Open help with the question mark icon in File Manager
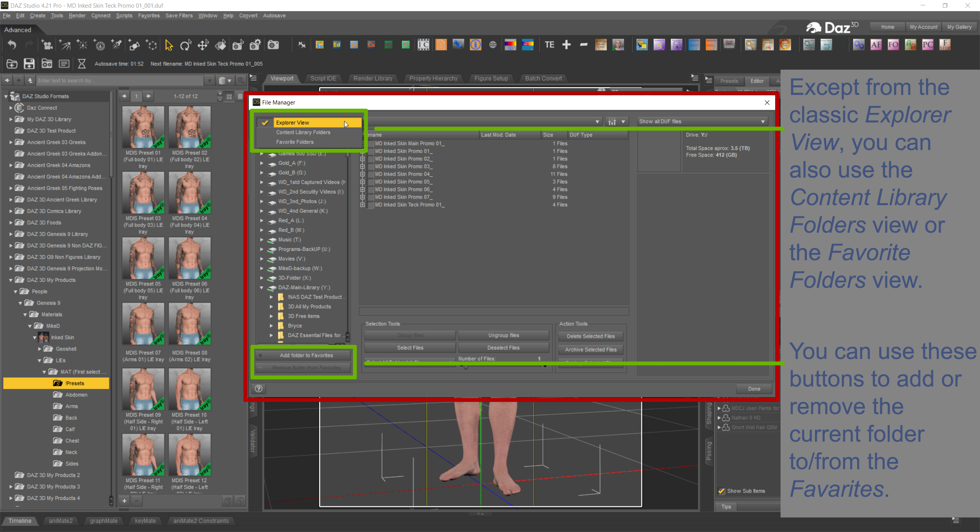 pos(259,389)
